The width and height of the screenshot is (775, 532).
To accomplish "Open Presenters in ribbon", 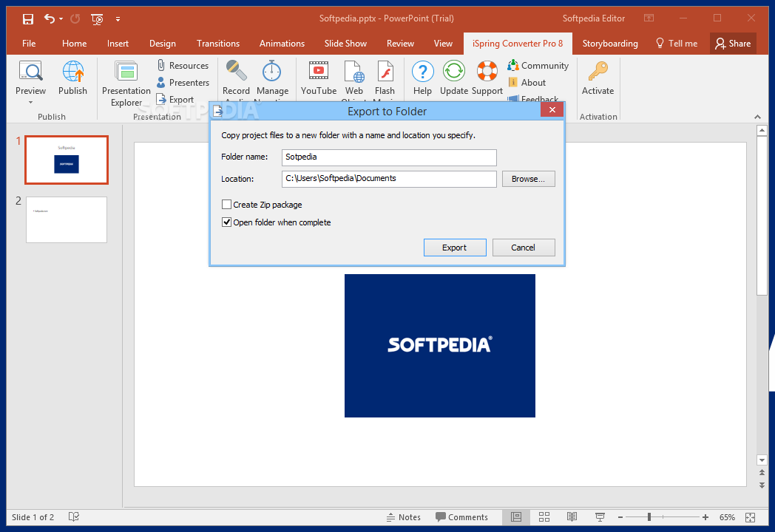I will point(183,83).
